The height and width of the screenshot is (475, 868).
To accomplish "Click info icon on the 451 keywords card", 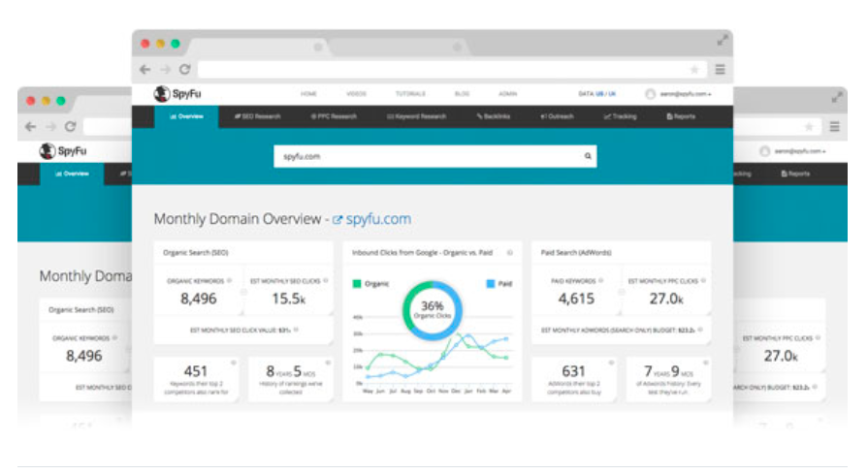I will (234, 363).
